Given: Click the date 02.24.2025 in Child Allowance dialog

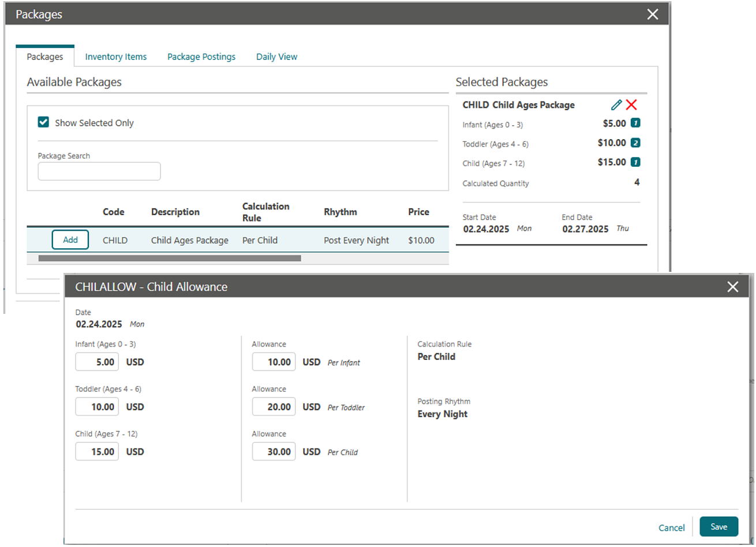Looking at the screenshot, I should click(x=99, y=324).
